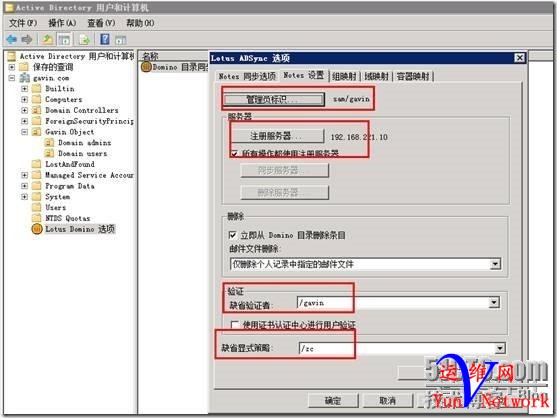This screenshot has width=557, height=418.
Task: Open the 操作(A) menu
Action: click(62, 23)
